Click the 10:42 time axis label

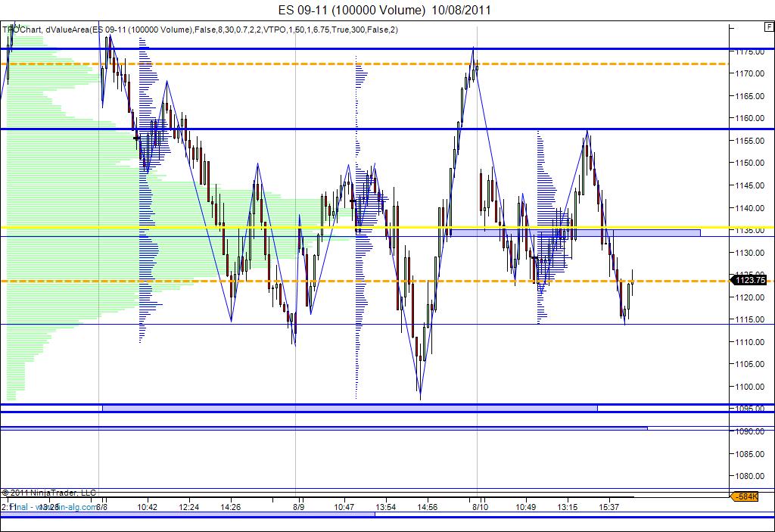(148, 507)
